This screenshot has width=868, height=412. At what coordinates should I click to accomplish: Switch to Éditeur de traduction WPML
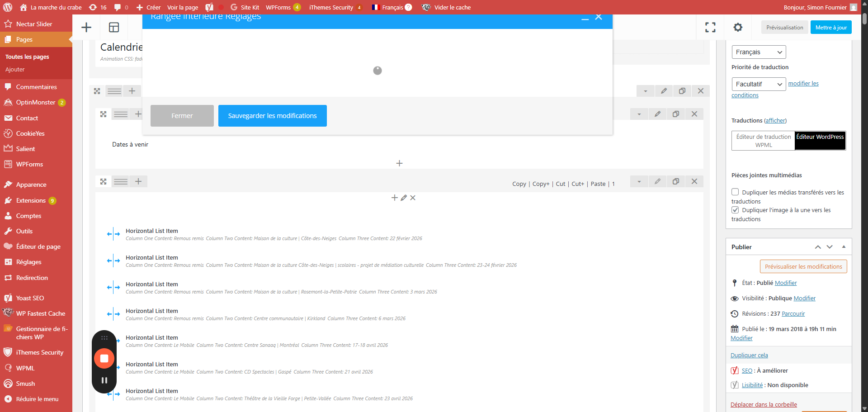click(763, 141)
